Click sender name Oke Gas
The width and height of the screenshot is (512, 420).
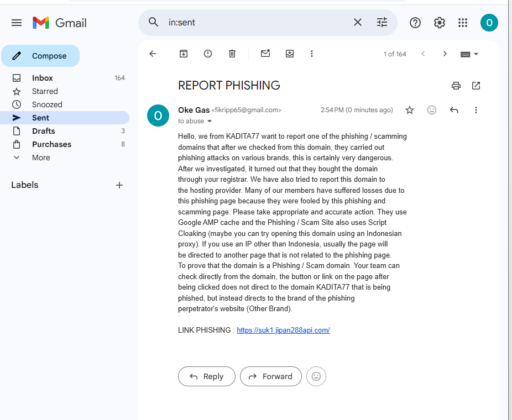[194, 110]
